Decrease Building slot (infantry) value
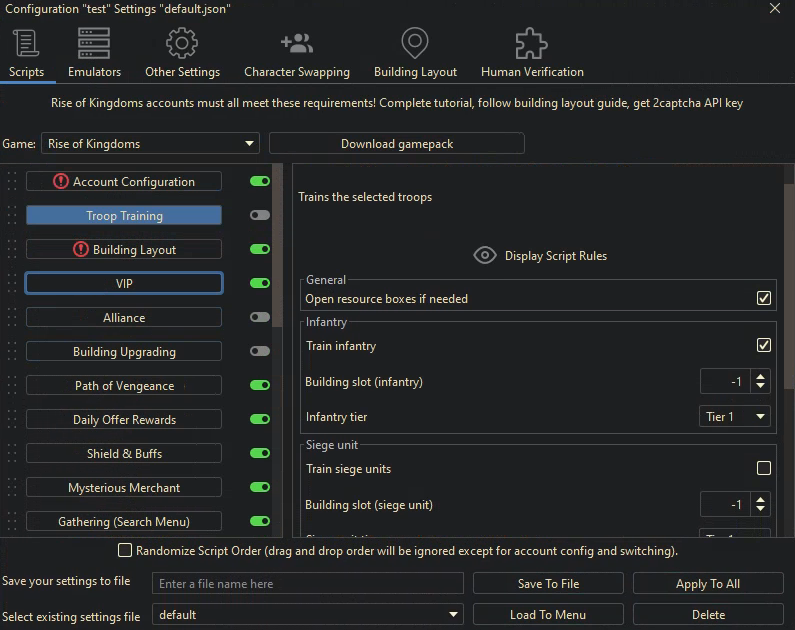The width and height of the screenshot is (795, 630). [761, 386]
